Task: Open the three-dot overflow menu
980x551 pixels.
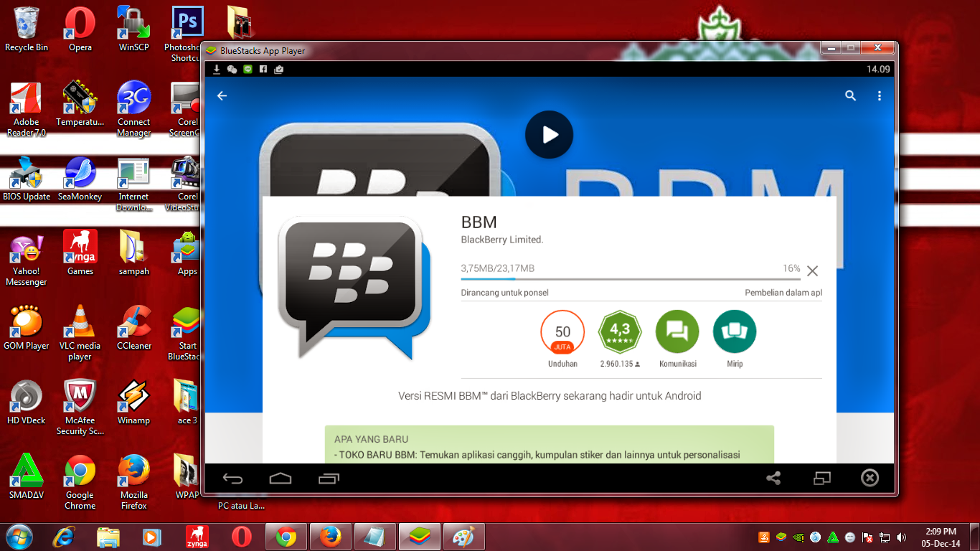Action: click(880, 95)
